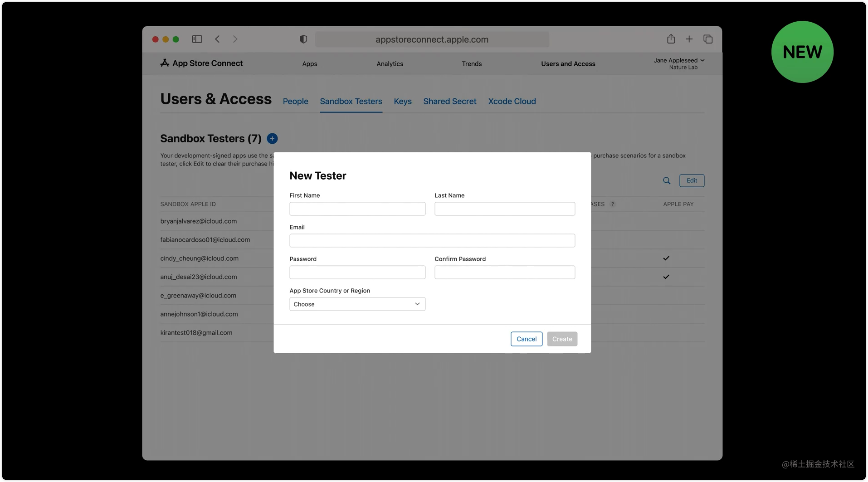Viewport: 868px width, 482px height.
Task: Switch to the Shared Secret tab
Action: [x=450, y=101]
